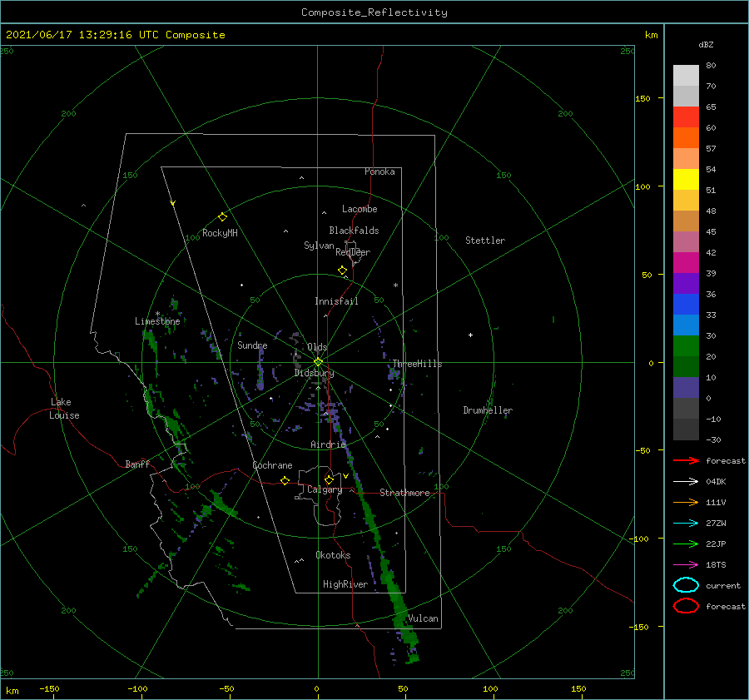Click the yellow diamond marker inside Calgary
The width and height of the screenshot is (749, 700).
[329, 479]
